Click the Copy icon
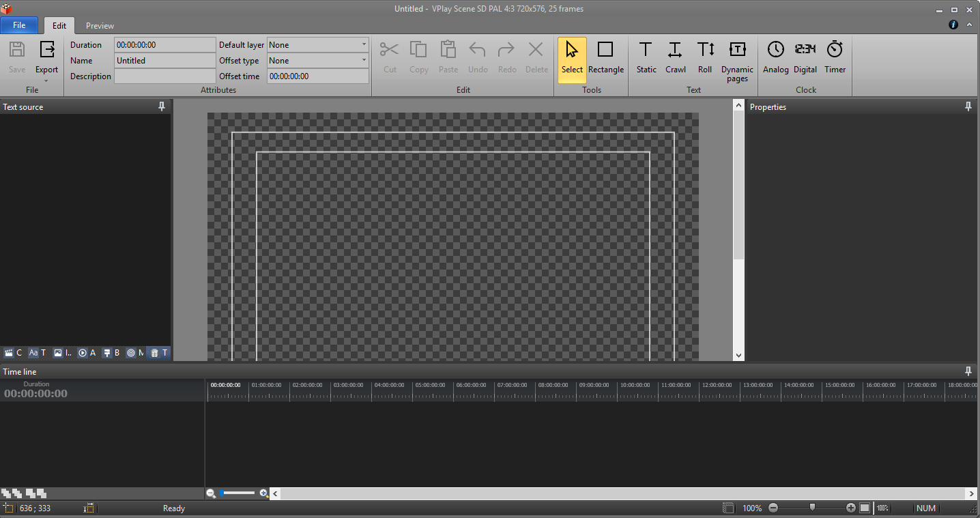 tap(418, 57)
